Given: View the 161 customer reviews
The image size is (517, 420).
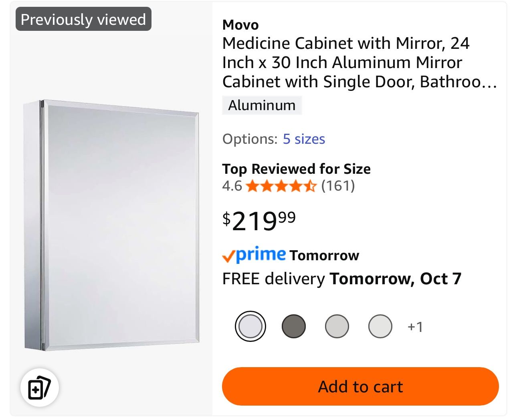Looking at the screenshot, I should (x=339, y=186).
